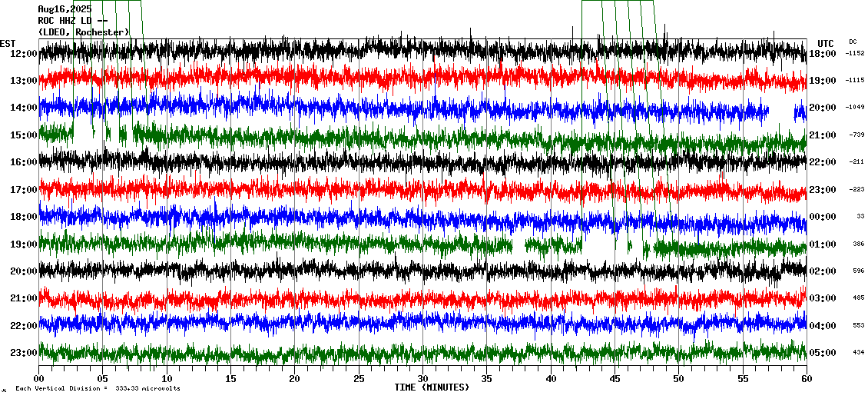868x399 pixels.
Task: Click the large data gap in 19:00 EST trace
Action: coord(603,245)
